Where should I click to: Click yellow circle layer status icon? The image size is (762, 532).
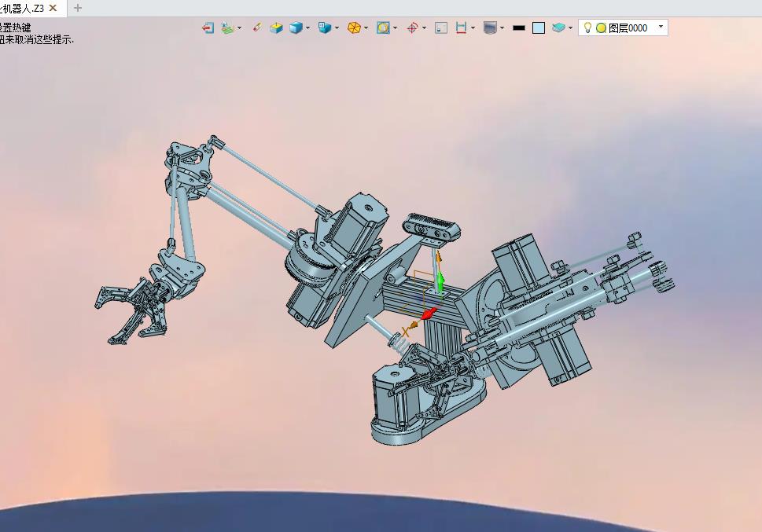click(601, 28)
